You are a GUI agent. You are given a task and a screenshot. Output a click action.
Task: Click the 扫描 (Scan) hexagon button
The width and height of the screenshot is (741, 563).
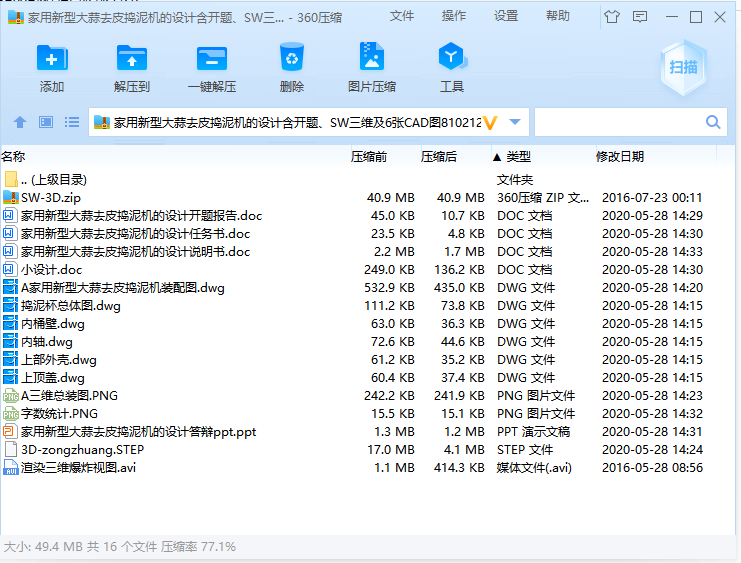coord(683,68)
